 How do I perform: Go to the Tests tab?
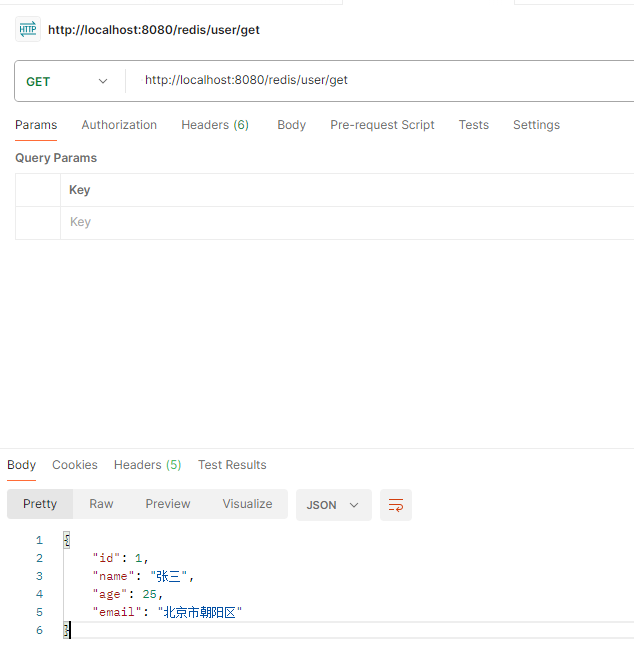click(x=474, y=125)
